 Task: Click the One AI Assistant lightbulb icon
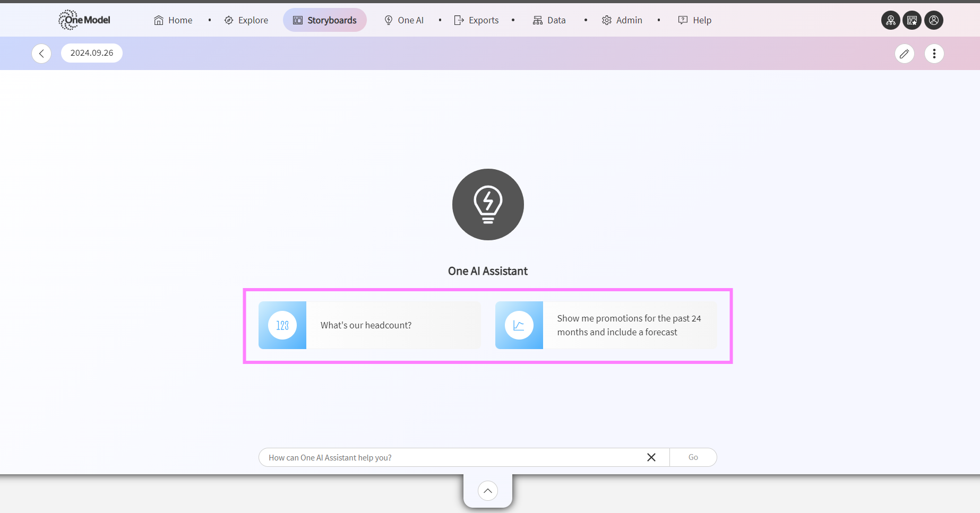[x=488, y=204]
